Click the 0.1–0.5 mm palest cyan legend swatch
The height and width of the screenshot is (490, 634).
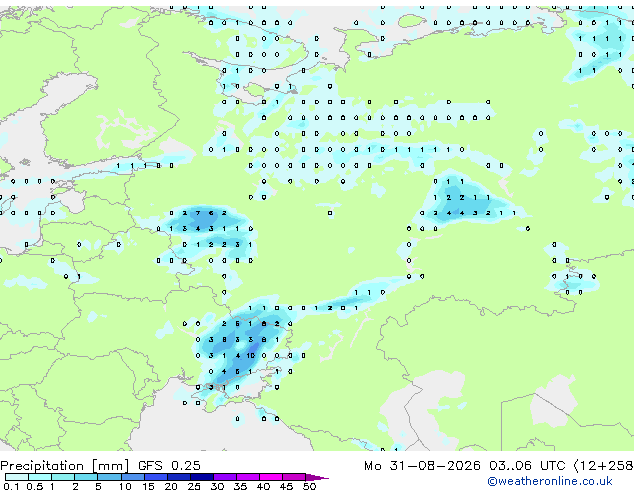[17, 477]
